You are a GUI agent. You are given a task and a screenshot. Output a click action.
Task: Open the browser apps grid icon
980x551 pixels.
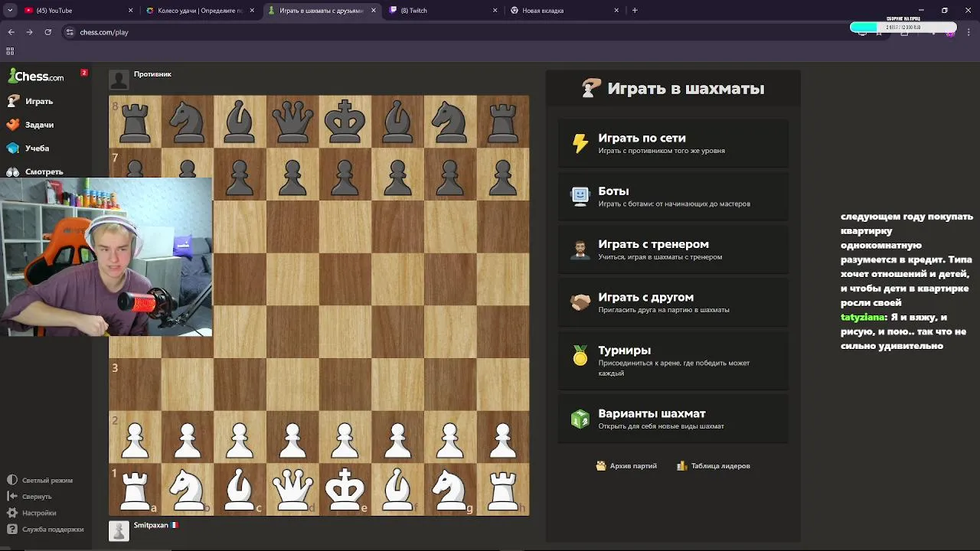pos(10,51)
